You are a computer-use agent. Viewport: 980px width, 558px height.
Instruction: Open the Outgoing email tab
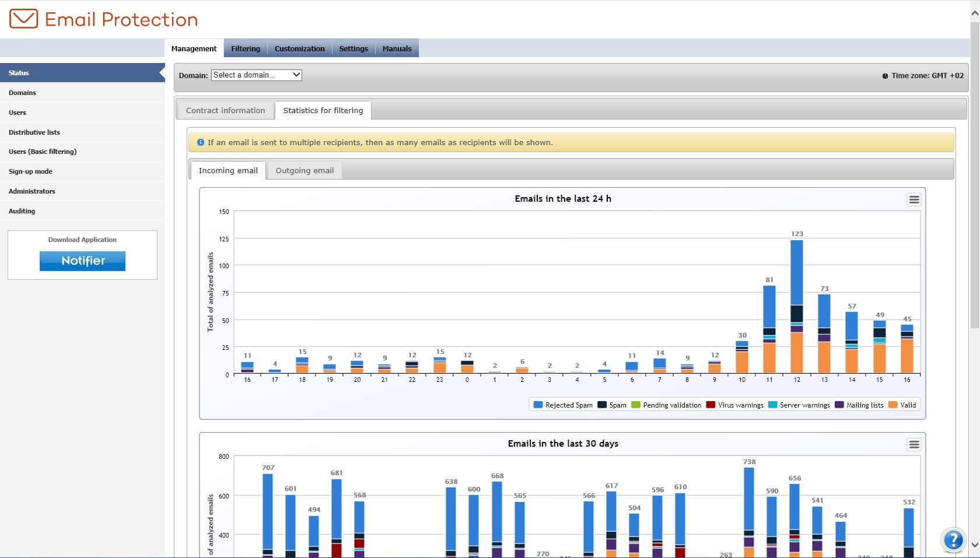tap(304, 170)
